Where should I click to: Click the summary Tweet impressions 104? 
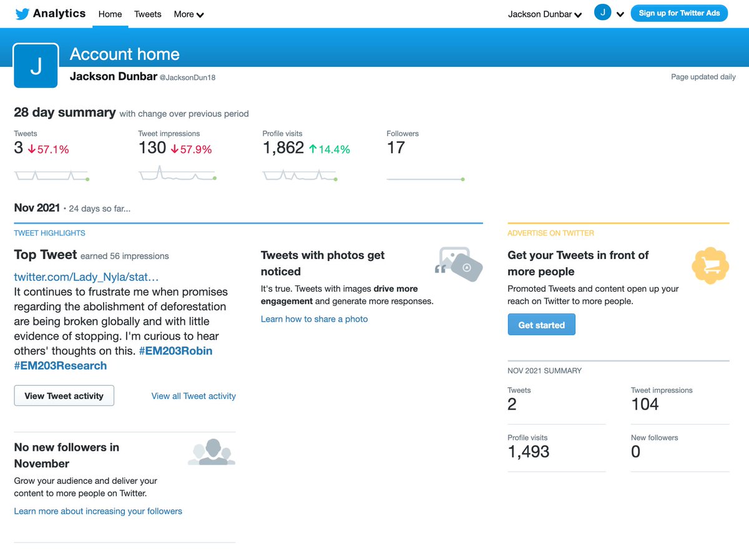[645, 405]
